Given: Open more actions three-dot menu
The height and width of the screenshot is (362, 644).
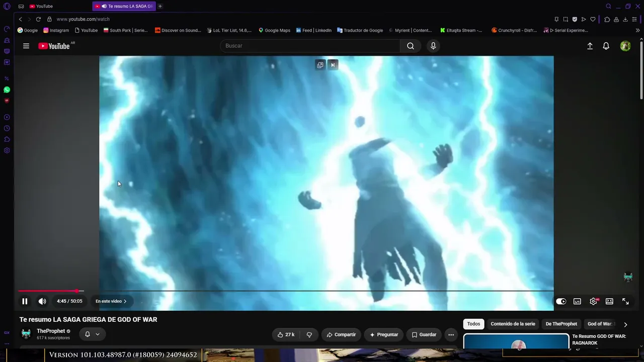Looking at the screenshot, I should (451, 334).
